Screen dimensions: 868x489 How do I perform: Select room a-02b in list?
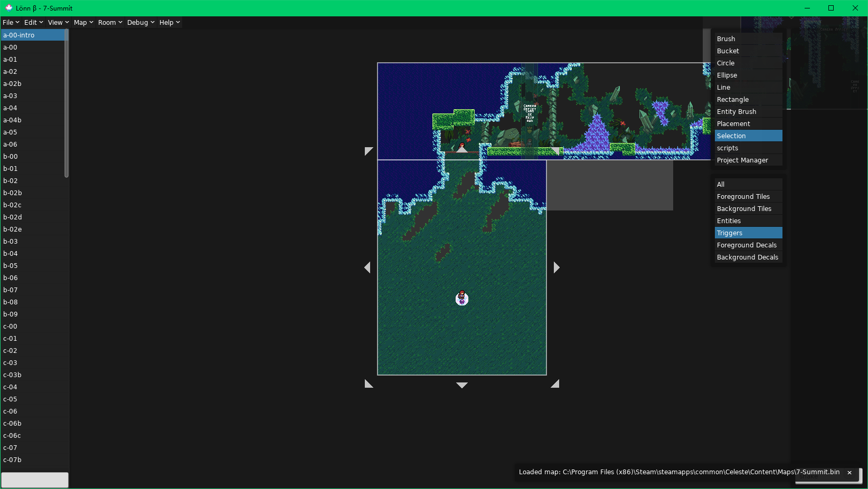point(32,84)
